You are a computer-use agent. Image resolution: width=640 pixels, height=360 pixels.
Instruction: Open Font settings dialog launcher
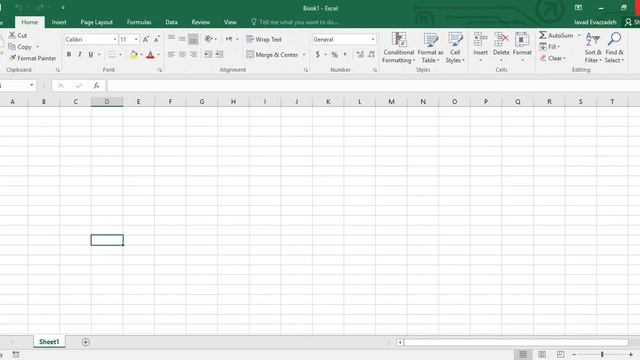pos(160,70)
